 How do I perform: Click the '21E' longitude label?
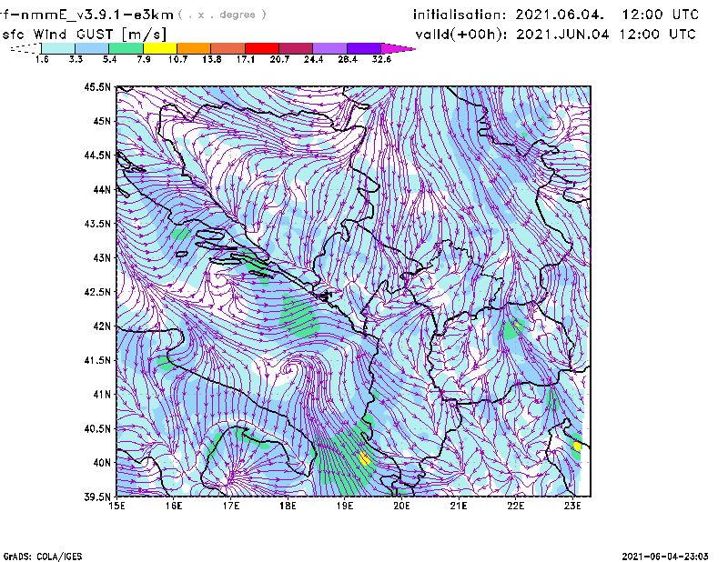(x=459, y=506)
